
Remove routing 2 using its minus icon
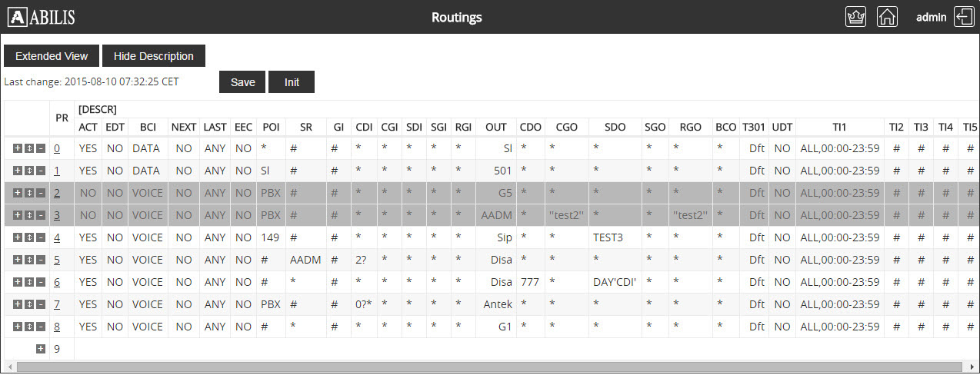click(41, 193)
